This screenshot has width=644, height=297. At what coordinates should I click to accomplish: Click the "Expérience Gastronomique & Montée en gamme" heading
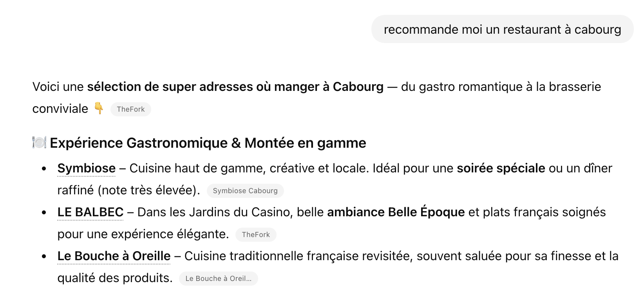(x=208, y=143)
